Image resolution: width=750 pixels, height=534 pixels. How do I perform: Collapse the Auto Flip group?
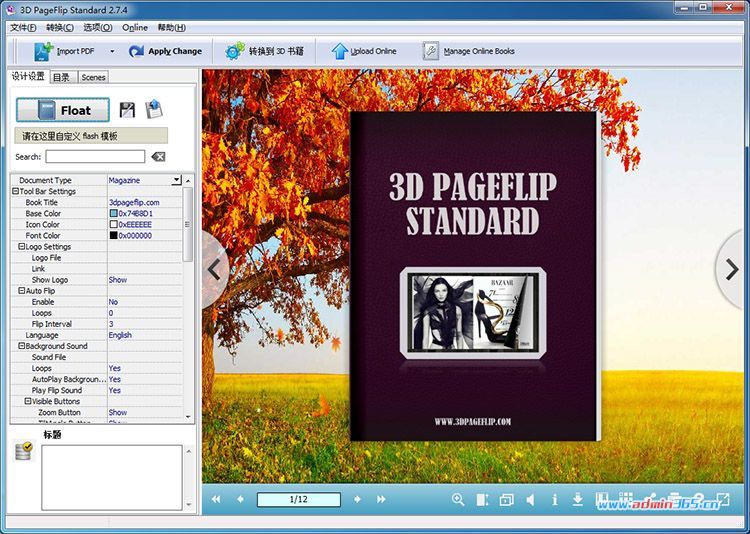pyautogui.click(x=22, y=291)
